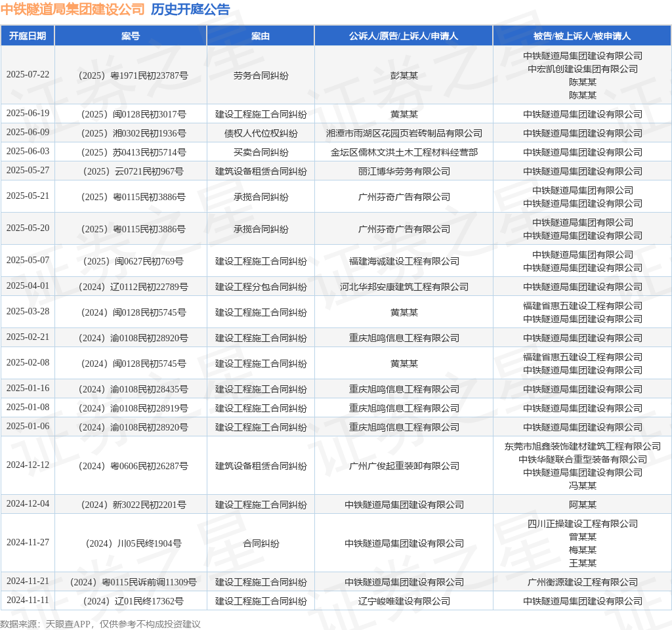Click plaintiff 丽江博华劳务有限公司
The height and width of the screenshot is (630, 672).
(404, 171)
